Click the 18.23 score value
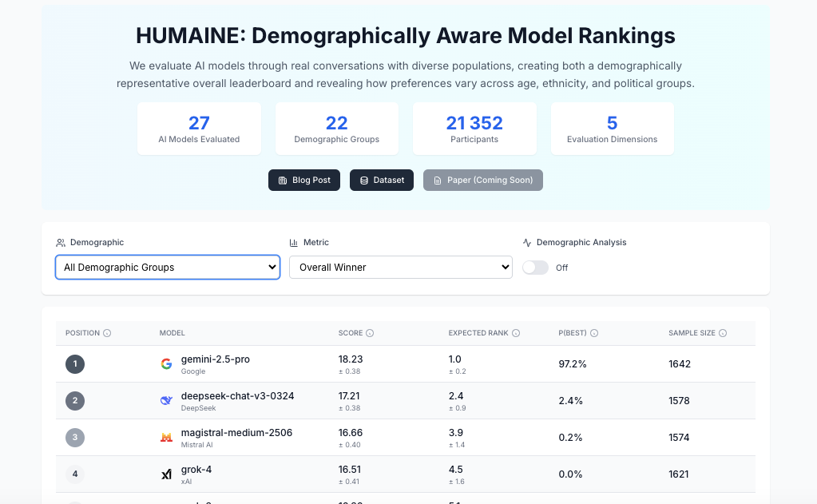Image resolution: width=817 pixels, height=504 pixels. (351, 359)
